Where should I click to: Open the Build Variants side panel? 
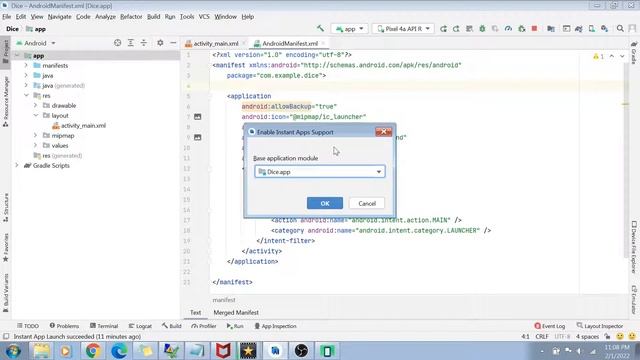coord(6,293)
